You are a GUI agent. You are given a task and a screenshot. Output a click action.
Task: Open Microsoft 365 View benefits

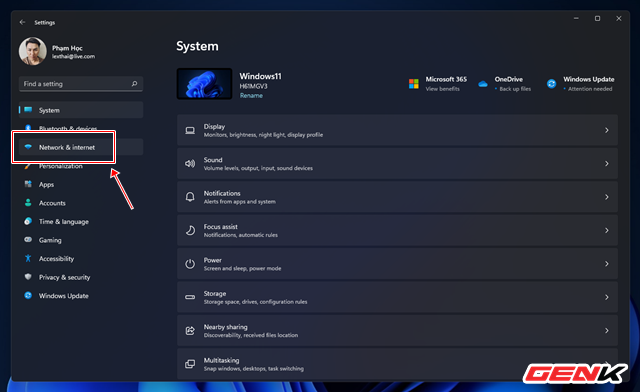click(x=442, y=89)
